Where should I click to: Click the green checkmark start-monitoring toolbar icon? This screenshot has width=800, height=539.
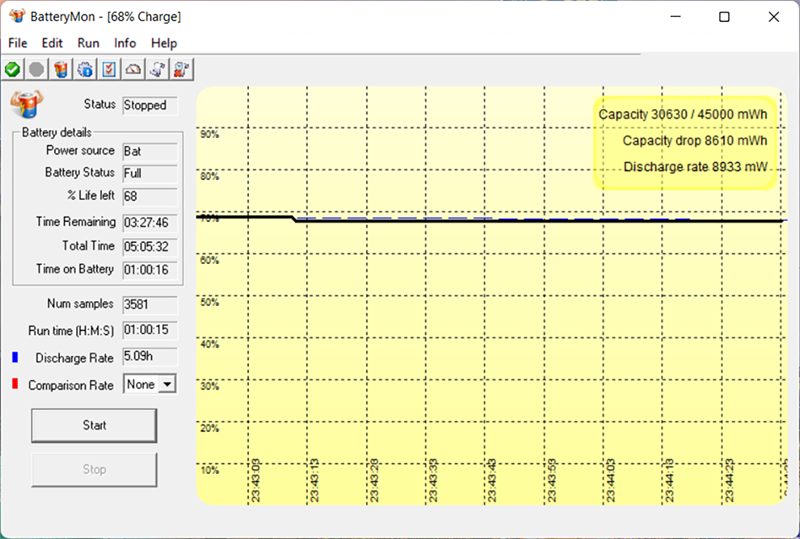12,69
